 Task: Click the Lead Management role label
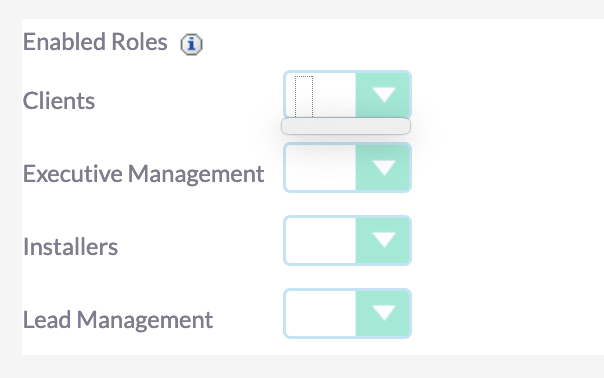[x=118, y=320]
